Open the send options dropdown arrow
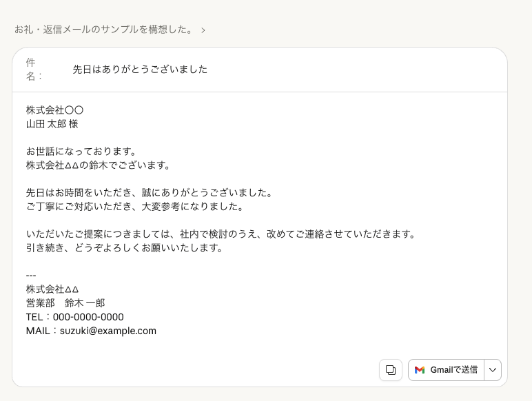 point(493,370)
